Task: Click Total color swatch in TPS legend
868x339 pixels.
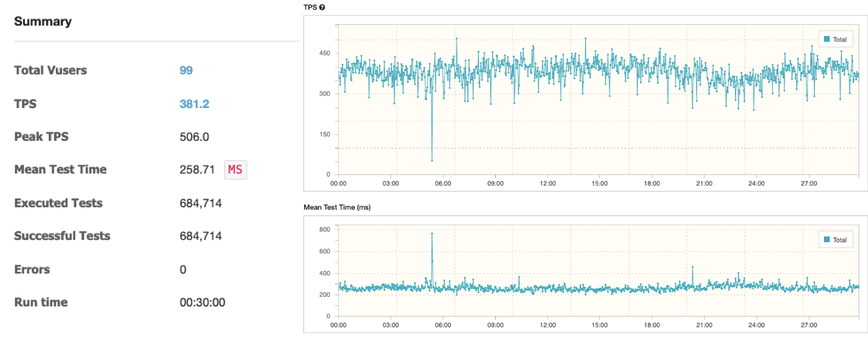Action: 827,39
